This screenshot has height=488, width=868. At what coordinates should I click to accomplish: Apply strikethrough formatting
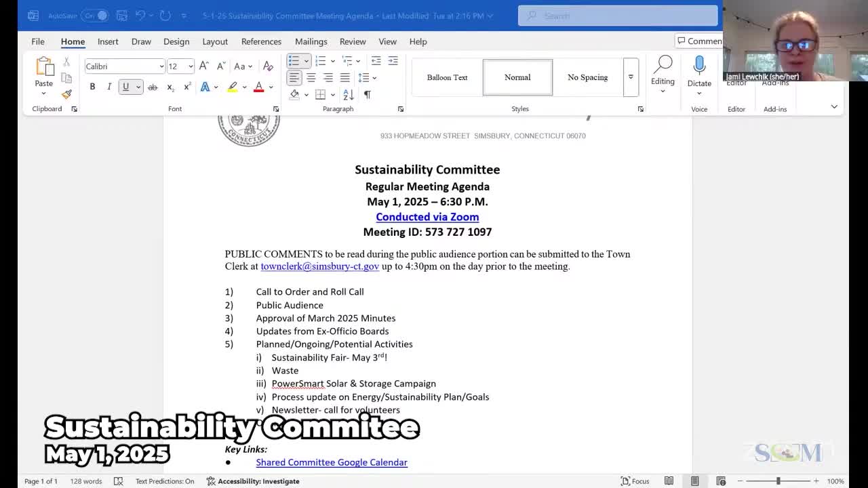[153, 87]
